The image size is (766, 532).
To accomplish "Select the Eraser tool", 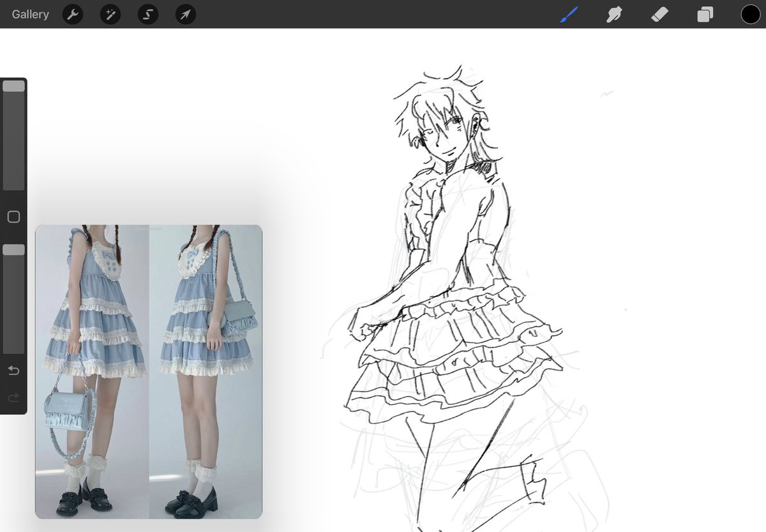I will coord(659,14).
